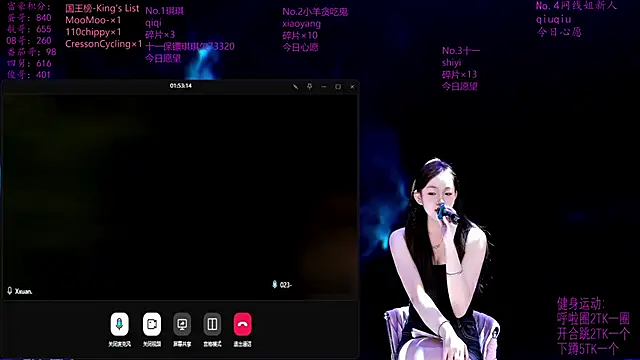Click the 富豪积分 header
Viewport: 640px width, 360px height.
pos(29,7)
